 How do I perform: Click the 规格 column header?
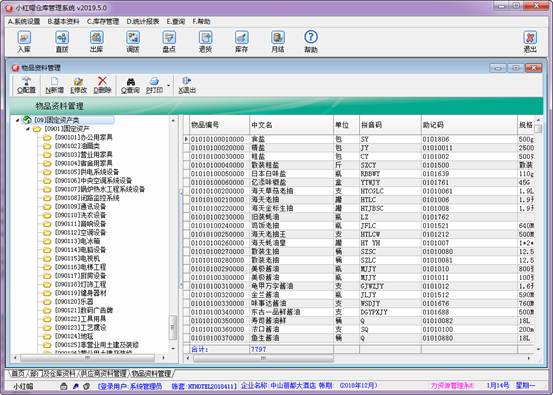point(526,125)
